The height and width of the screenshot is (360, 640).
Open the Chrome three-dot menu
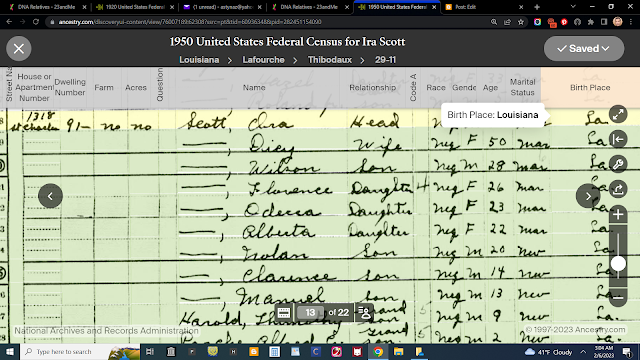631,22
